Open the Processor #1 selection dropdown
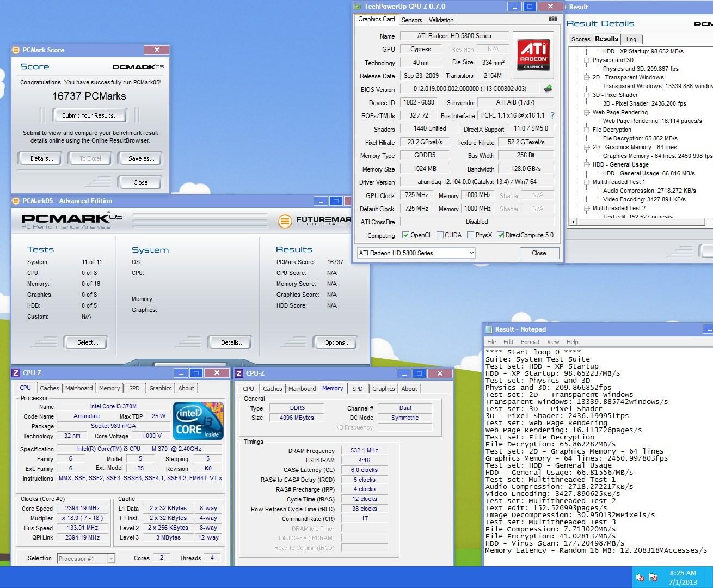 click(x=86, y=558)
